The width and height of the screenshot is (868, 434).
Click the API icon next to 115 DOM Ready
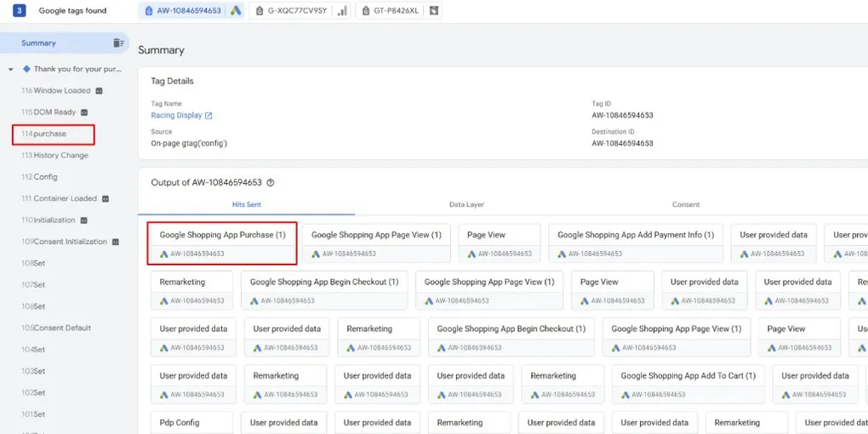pyautogui.click(x=85, y=112)
